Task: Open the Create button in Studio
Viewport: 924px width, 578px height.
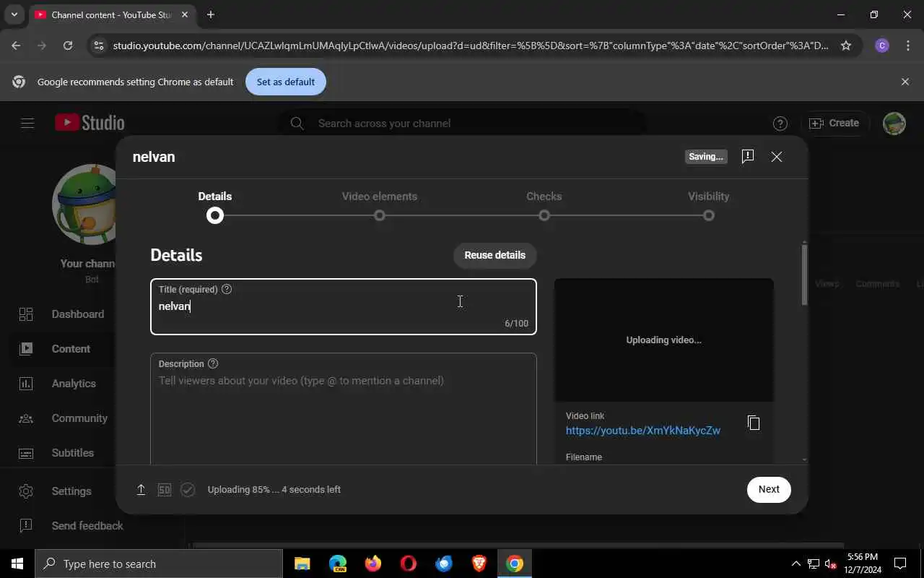Action: pyautogui.click(x=834, y=124)
